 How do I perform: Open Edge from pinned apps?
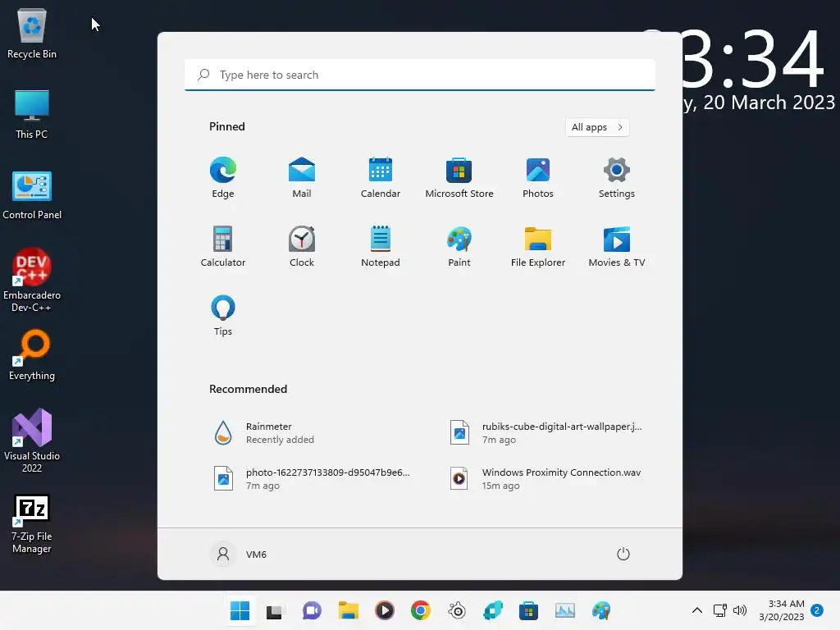pos(223,177)
